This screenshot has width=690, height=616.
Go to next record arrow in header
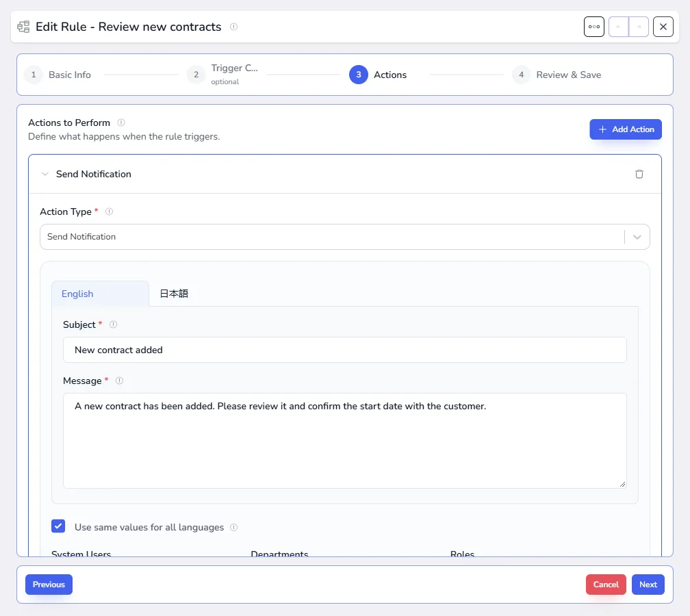click(x=639, y=27)
